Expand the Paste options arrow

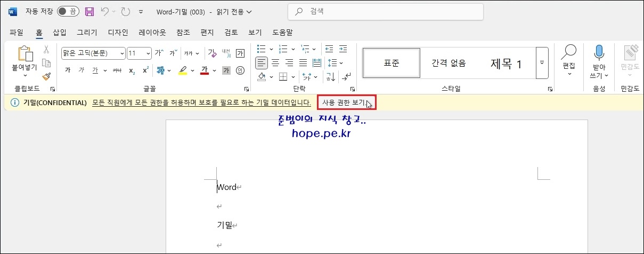[25, 75]
